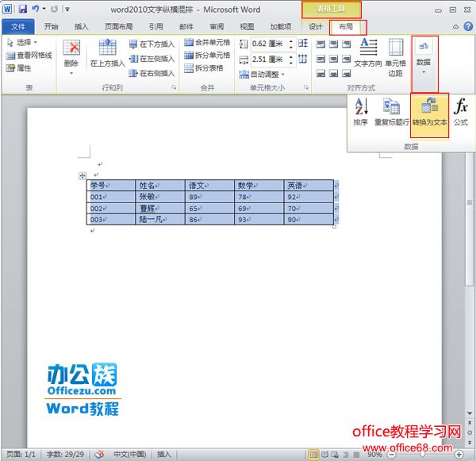Switch to the 审阅 ribbon tab
This screenshot has width=476, height=461.
click(217, 27)
